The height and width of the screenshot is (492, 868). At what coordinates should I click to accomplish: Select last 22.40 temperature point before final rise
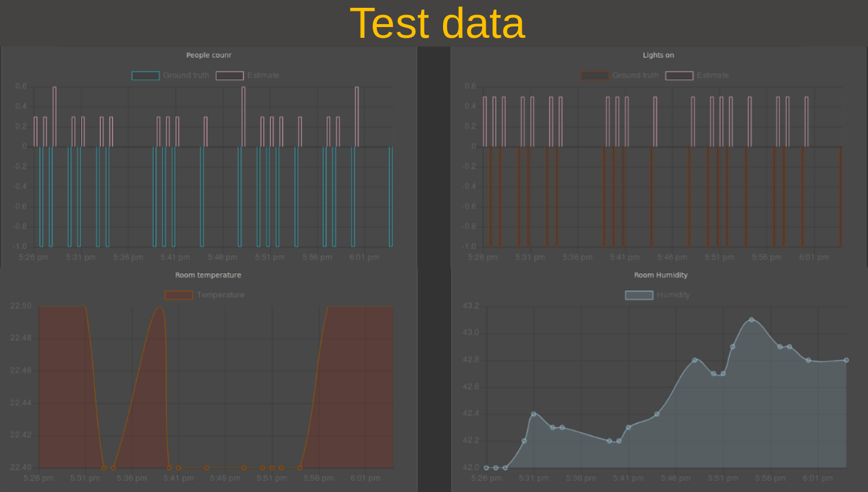coord(300,467)
